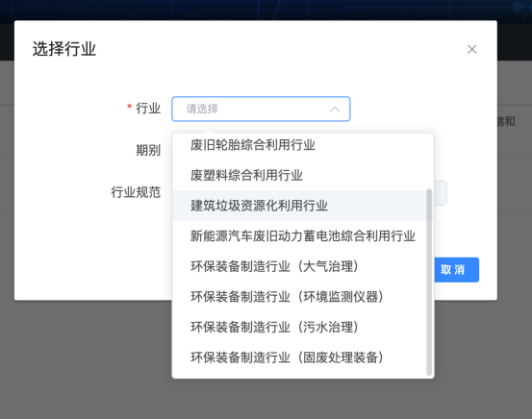Click the 行业规范 input partly hidden behind list
532x419 pixels.
coord(441,193)
